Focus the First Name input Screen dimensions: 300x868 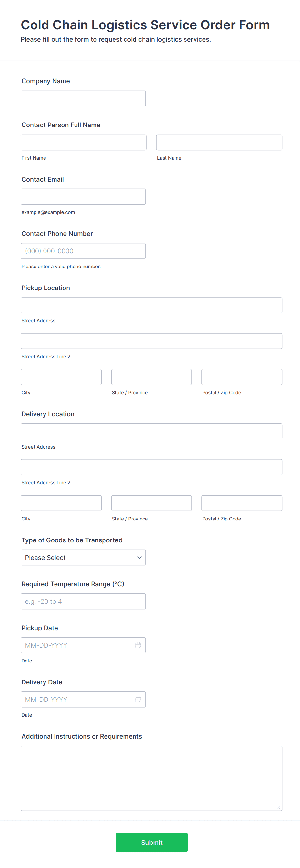click(x=84, y=143)
